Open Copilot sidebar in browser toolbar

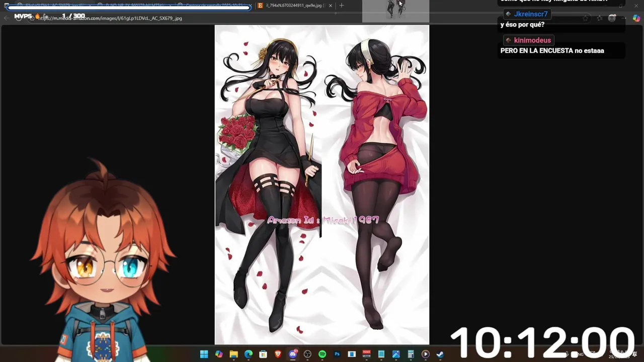[636, 18]
